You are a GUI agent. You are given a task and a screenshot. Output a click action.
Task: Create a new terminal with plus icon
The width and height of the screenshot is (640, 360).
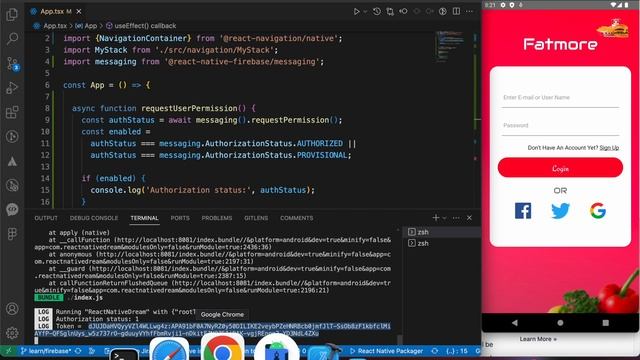pos(436,218)
